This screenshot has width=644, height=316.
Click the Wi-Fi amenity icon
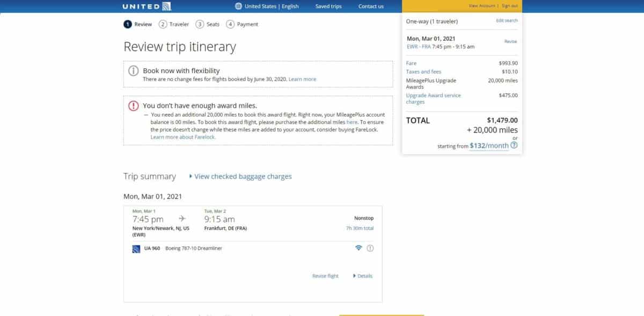(358, 248)
